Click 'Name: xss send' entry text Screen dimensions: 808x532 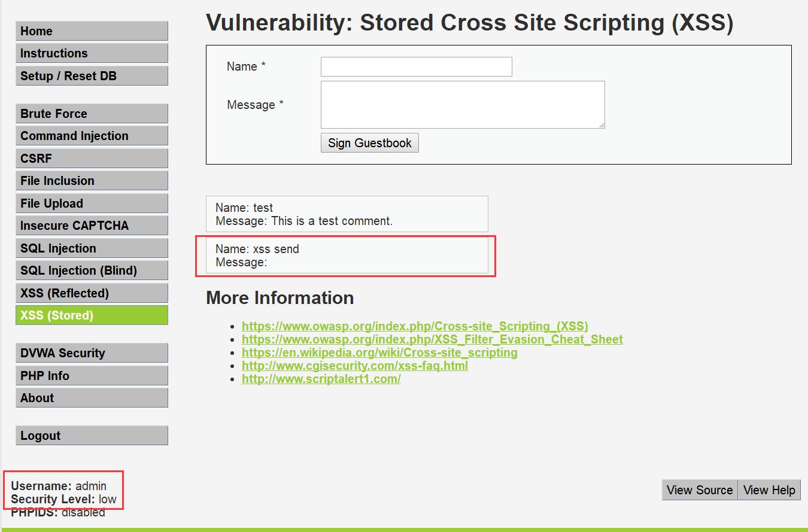click(257, 249)
